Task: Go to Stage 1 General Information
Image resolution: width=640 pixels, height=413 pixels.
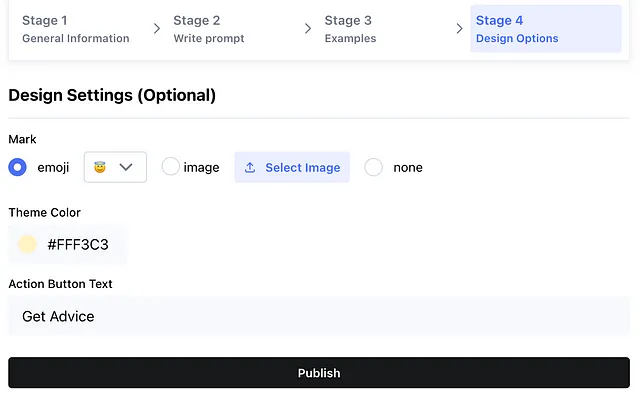Action: click(x=76, y=29)
